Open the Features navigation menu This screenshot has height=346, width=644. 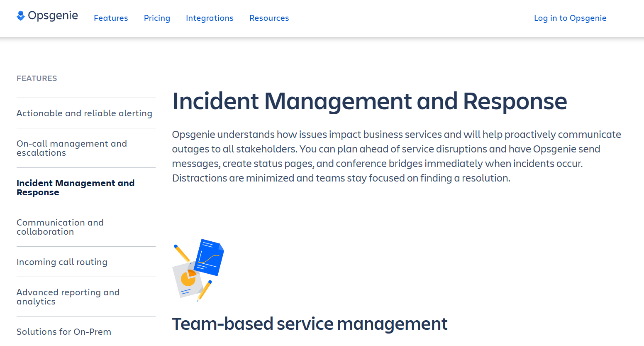(111, 18)
